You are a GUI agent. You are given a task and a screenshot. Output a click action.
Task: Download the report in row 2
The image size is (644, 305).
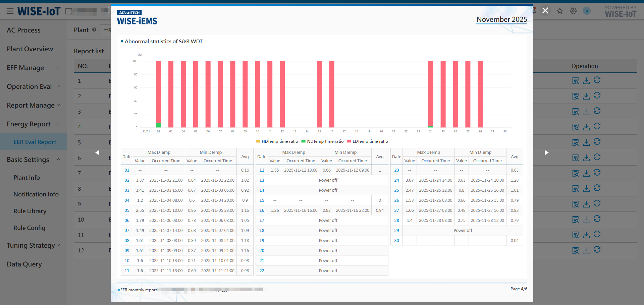[x=586, y=96]
